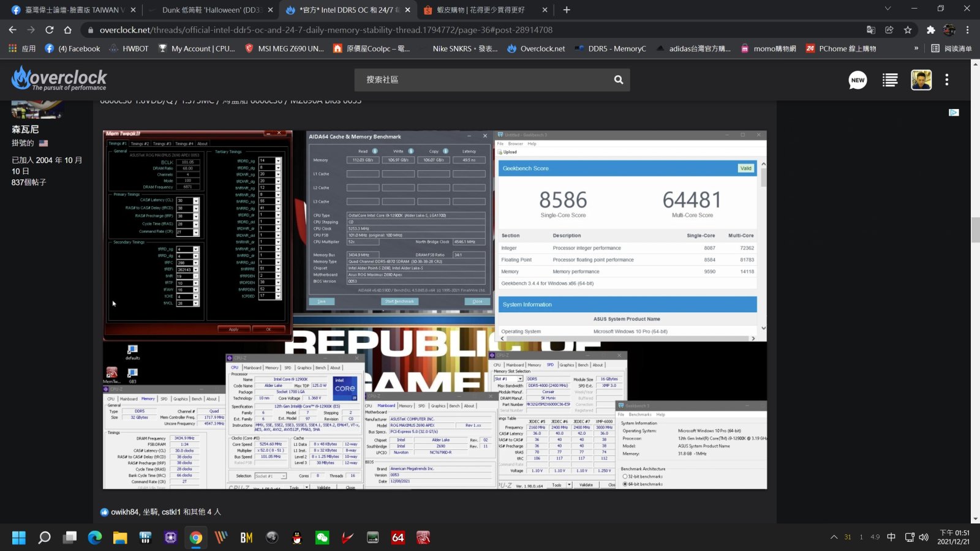The height and width of the screenshot is (551, 980).
Task: Open Benchmarks menu in lower Geekbench window
Action: click(640, 414)
